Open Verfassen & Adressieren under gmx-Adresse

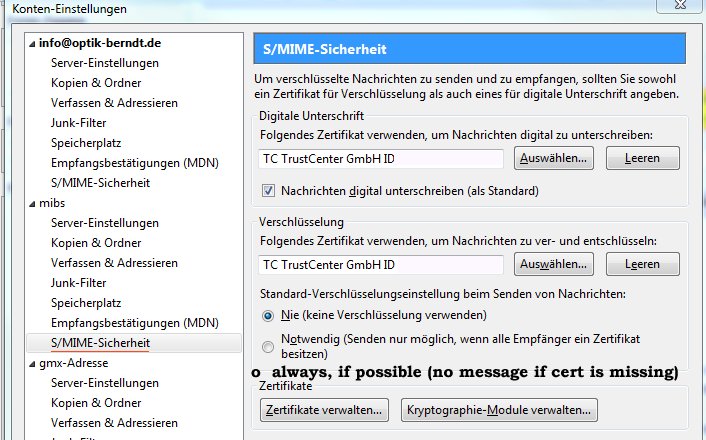coord(114,423)
